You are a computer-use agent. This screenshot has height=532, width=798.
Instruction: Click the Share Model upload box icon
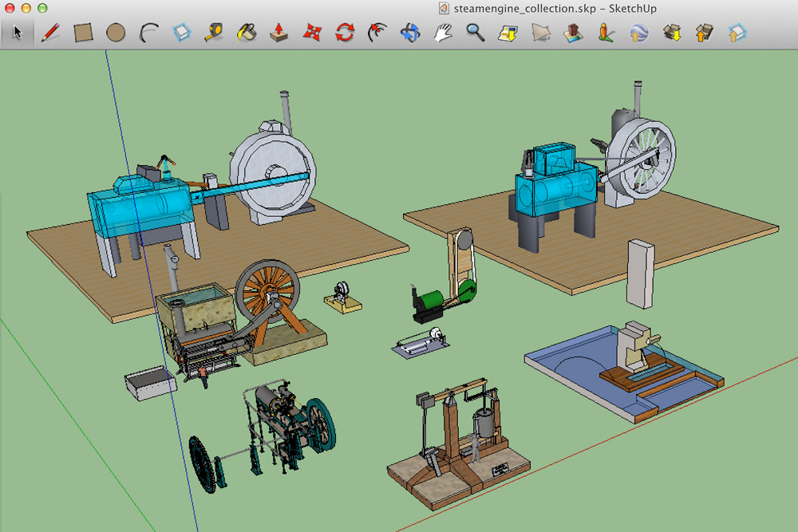705,33
